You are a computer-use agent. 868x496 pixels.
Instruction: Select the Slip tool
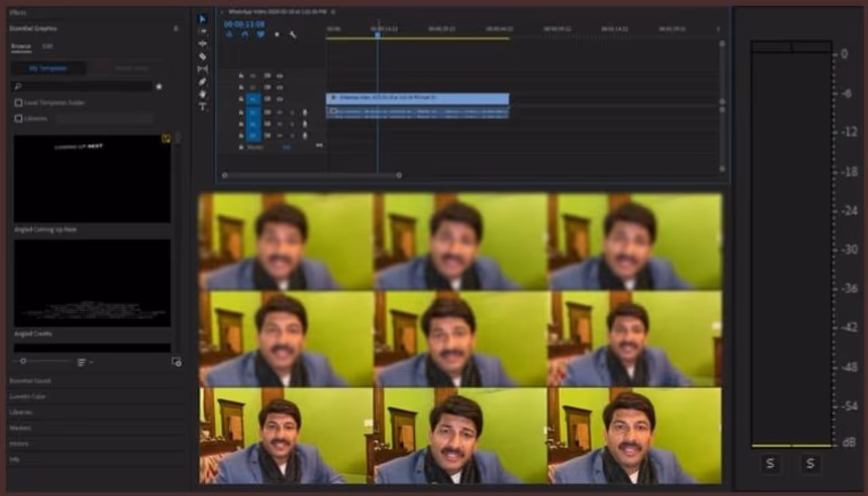(202, 69)
